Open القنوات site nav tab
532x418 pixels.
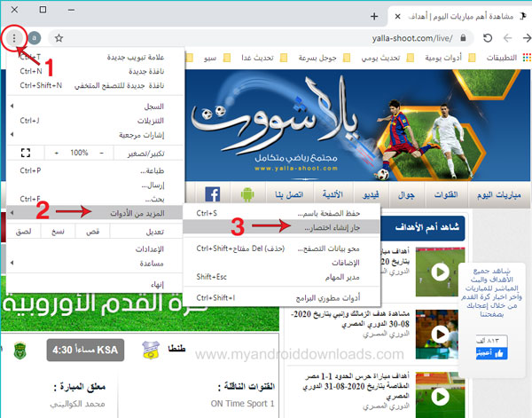pos(446,195)
